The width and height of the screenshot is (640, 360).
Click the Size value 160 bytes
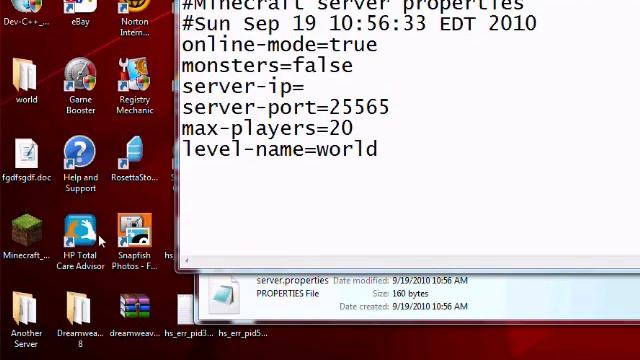click(410, 293)
